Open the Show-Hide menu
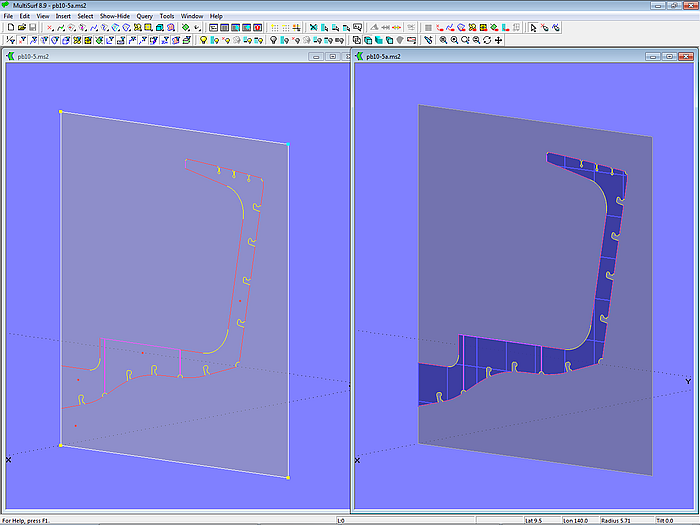This screenshot has width=700, height=525. coord(113,17)
